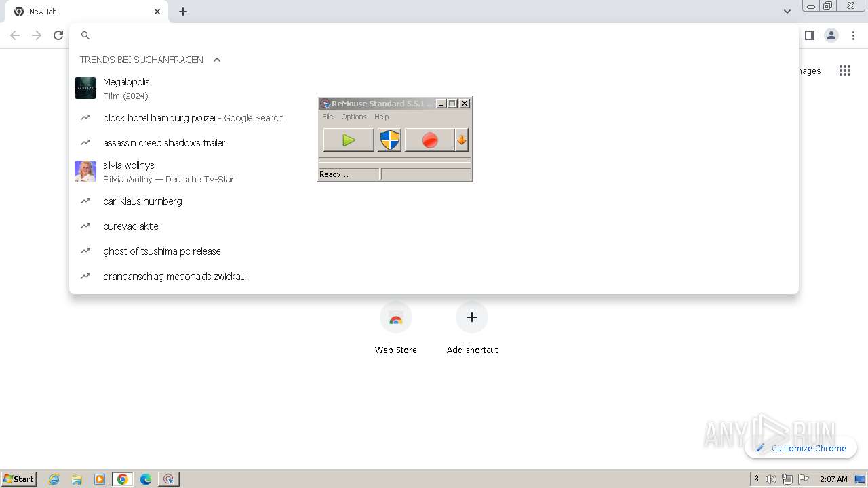Click trending arrow icon beside carl klaus nürnberg
868x488 pixels.
coord(85,201)
